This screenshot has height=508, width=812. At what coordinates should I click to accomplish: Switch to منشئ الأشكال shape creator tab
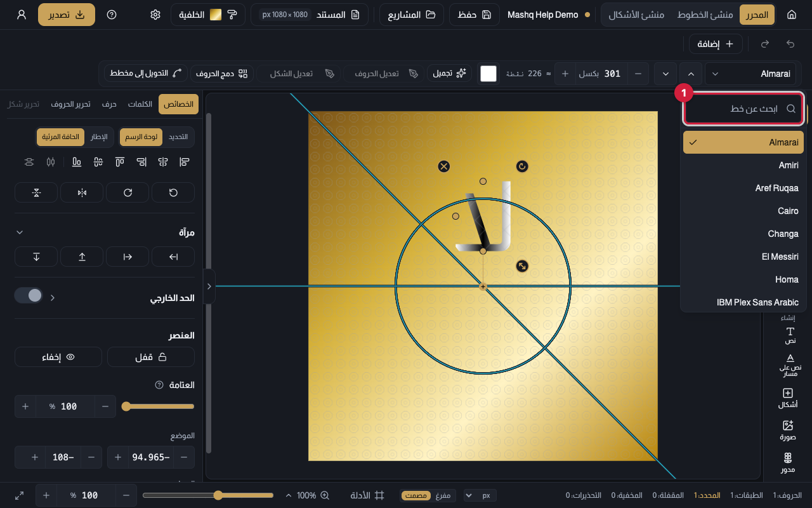point(636,15)
